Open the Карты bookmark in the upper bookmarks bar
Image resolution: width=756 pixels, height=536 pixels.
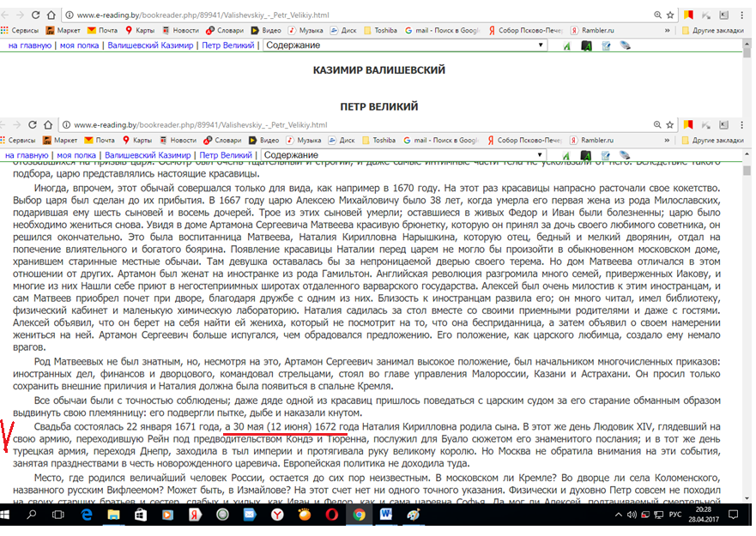tap(140, 30)
